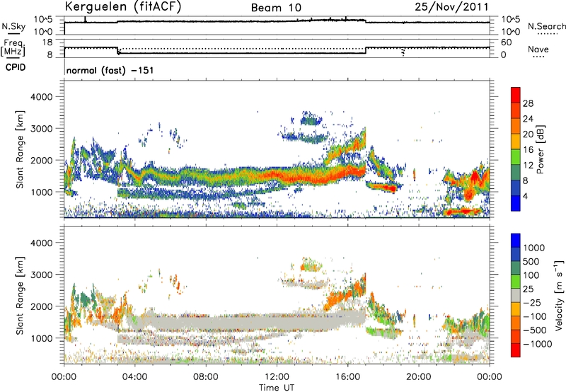Click the 'Beam 10' header text

coord(276,8)
